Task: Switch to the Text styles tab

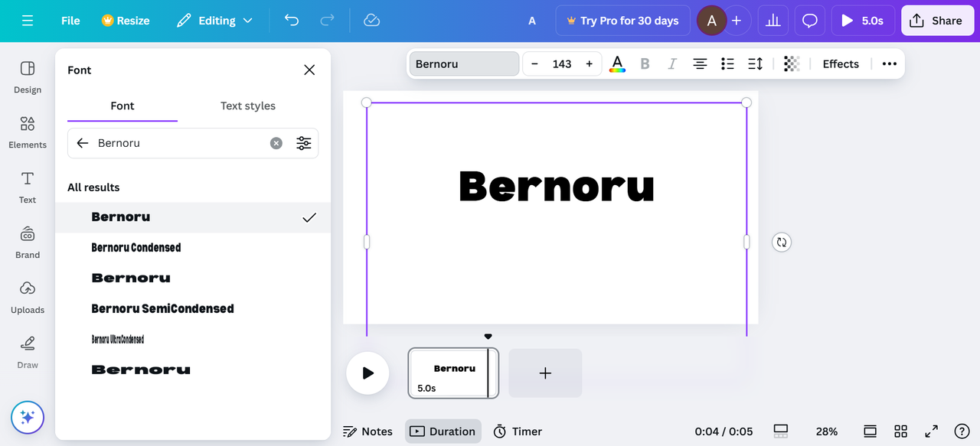Action: [248, 106]
